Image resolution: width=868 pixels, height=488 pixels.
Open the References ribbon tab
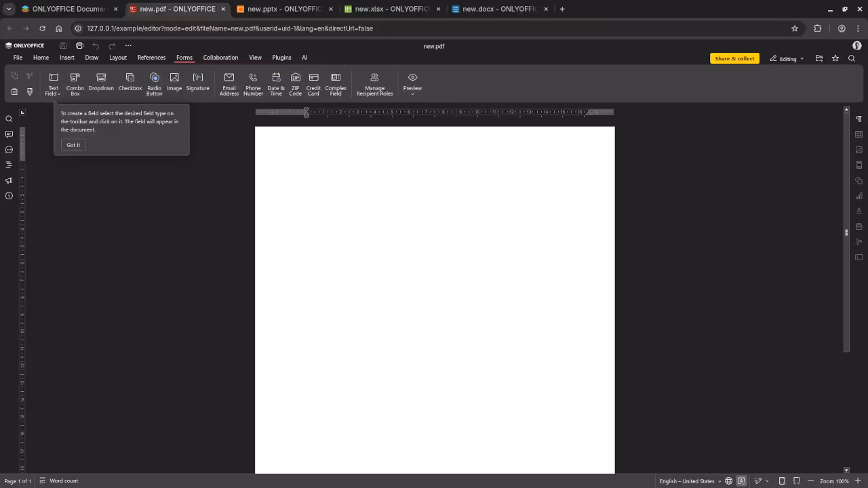pyautogui.click(x=151, y=58)
